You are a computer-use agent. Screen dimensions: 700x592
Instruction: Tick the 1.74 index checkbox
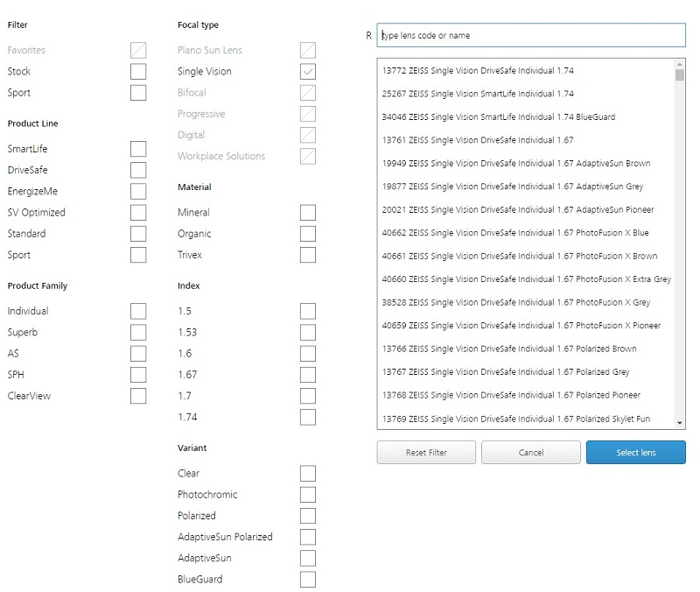(x=307, y=417)
